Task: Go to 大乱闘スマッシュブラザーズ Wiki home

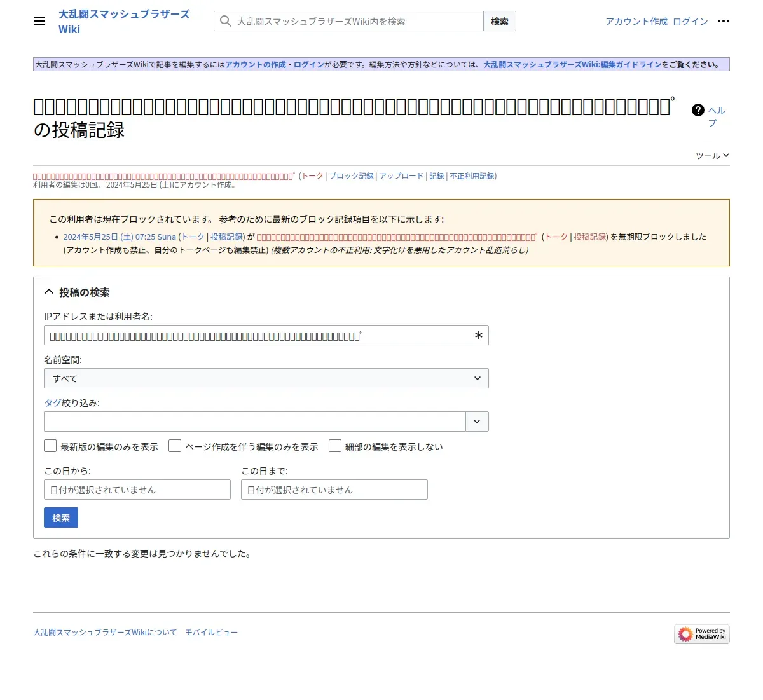Action: pos(124,21)
